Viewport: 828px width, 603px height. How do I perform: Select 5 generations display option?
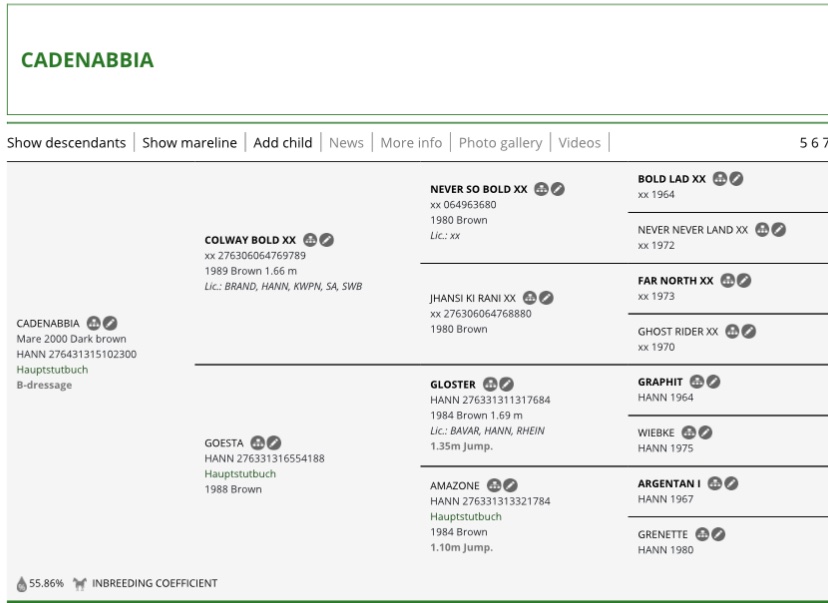[803, 142]
